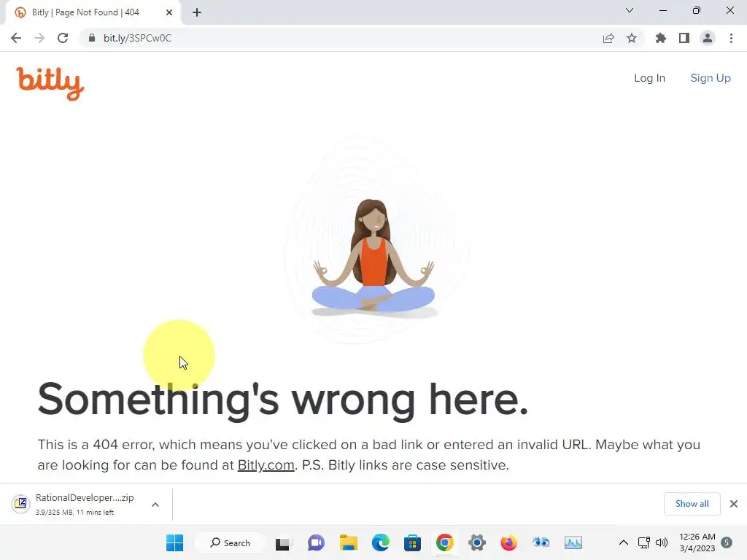Expand download options chevron
This screenshot has height=560, width=747.
155,505
